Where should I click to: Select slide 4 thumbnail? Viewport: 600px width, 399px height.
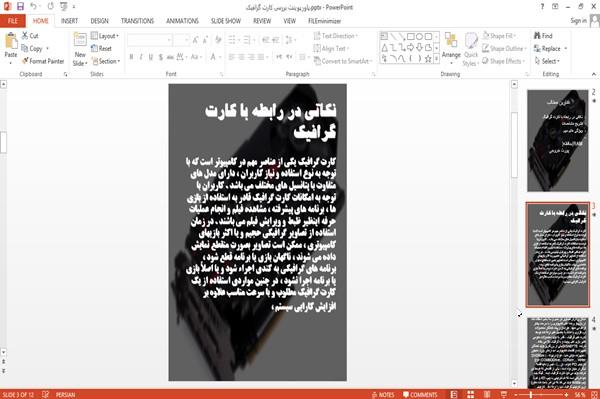pyautogui.click(x=558, y=353)
